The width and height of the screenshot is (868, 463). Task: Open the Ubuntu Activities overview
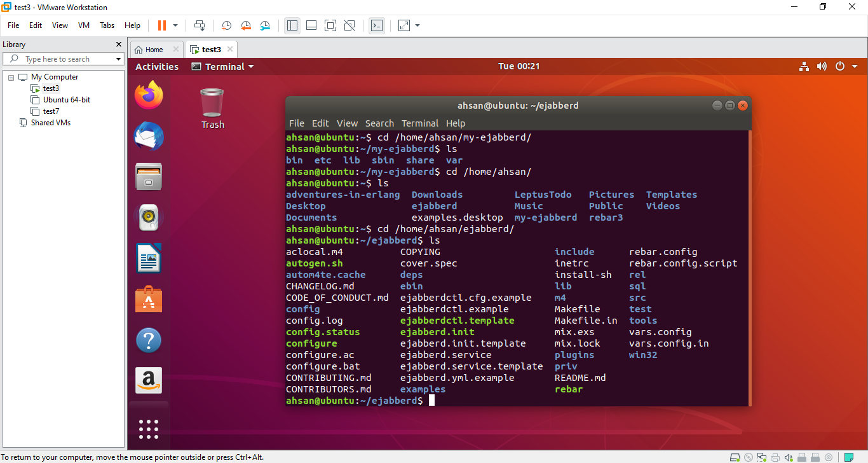pyautogui.click(x=157, y=67)
